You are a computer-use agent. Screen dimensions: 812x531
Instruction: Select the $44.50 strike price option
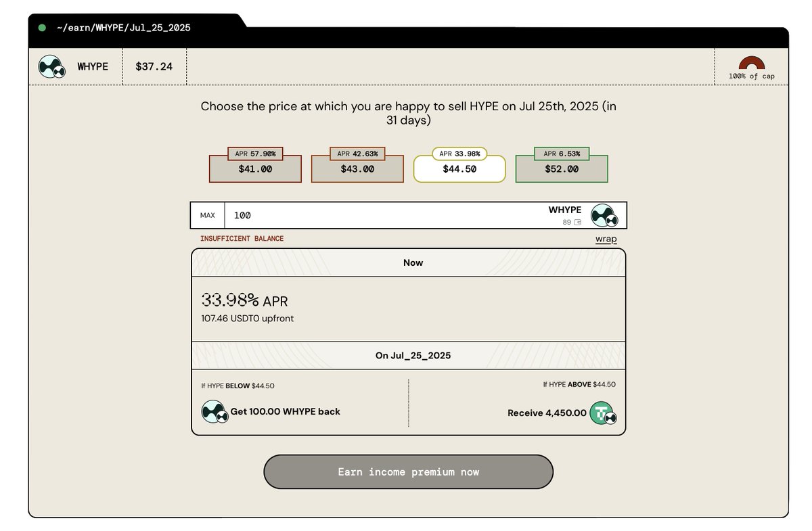point(459,169)
